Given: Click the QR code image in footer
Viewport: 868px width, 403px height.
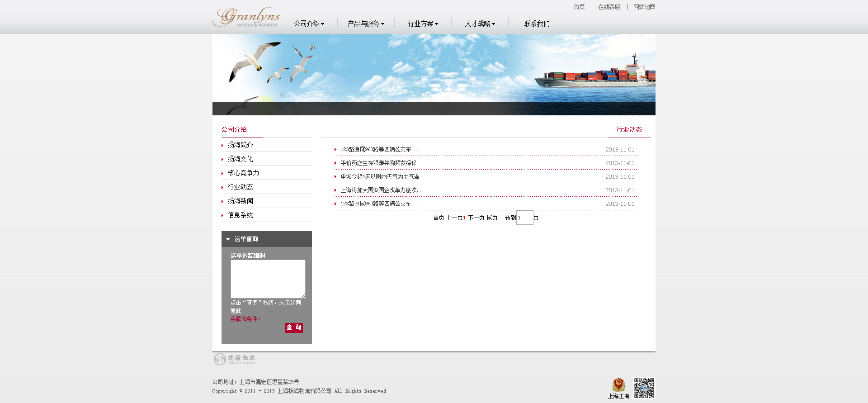Looking at the screenshot, I should coord(644,388).
